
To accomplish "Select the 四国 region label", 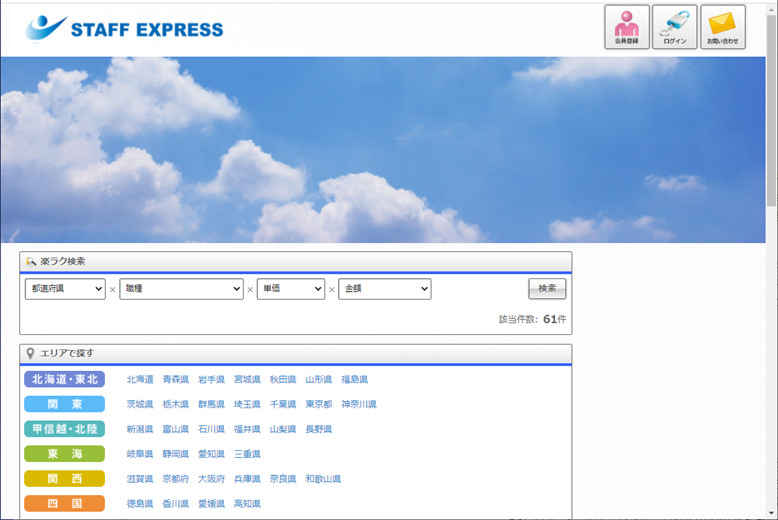I will coord(65,503).
